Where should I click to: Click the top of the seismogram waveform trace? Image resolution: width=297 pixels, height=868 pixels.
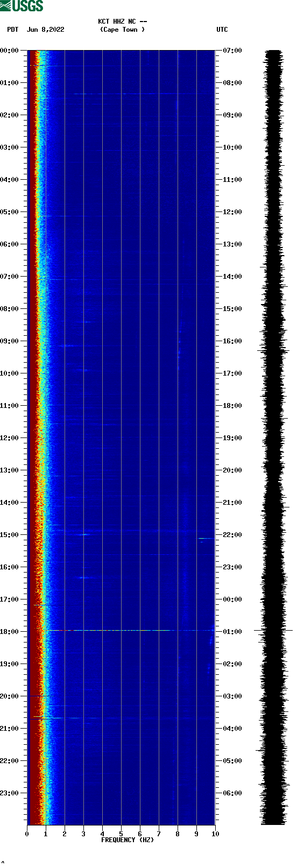point(274,52)
